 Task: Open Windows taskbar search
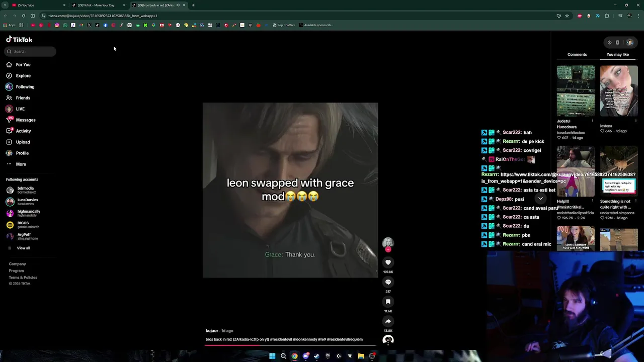[283, 356]
